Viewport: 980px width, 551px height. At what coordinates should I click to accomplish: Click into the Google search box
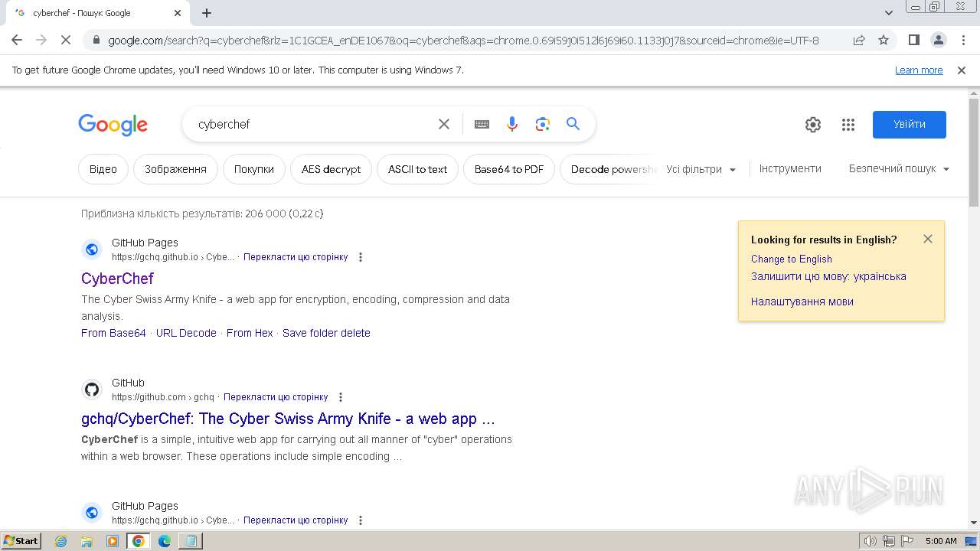pyautogui.click(x=312, y=124)
